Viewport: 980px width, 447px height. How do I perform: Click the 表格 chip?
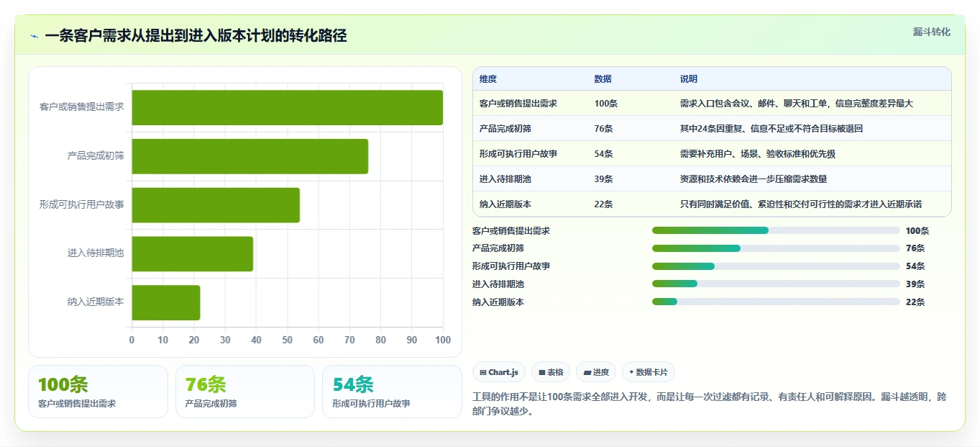(551, 372)
